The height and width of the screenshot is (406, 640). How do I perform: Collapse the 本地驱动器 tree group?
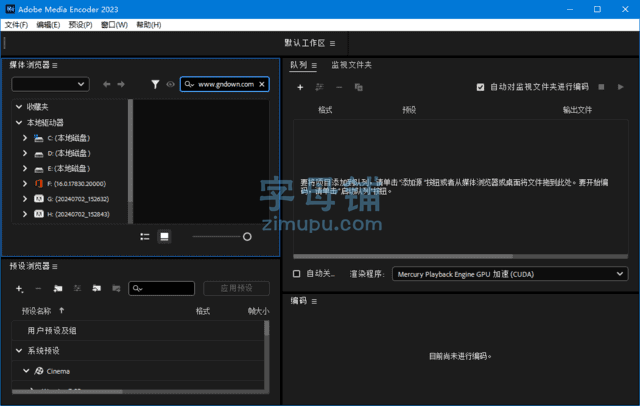coord(19,122)
